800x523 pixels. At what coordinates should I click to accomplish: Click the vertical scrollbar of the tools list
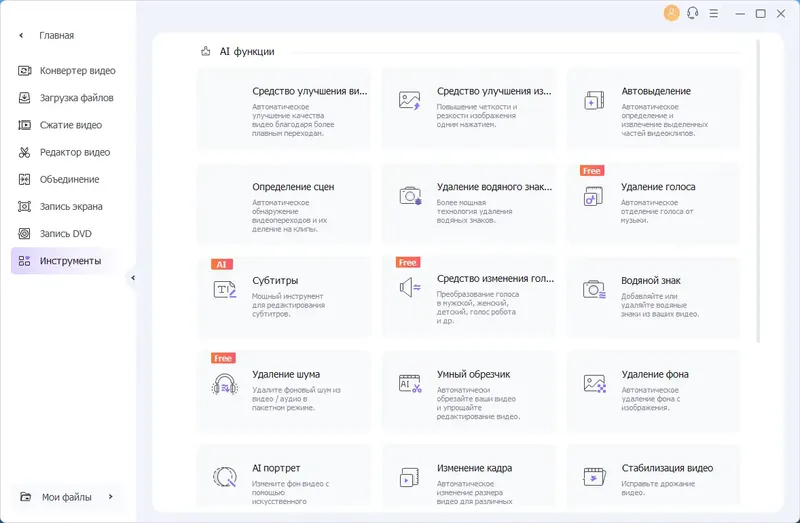coord(757,190)
